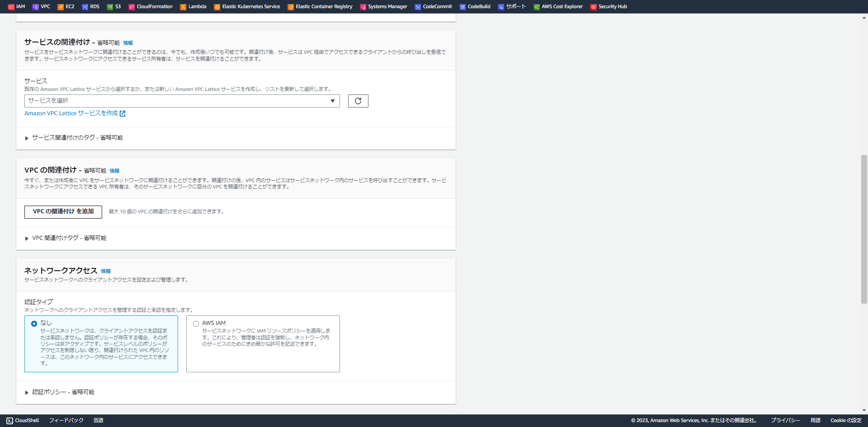
Task: Open 情報 link beside ネットワークアクセス
Action: (106, 271)
